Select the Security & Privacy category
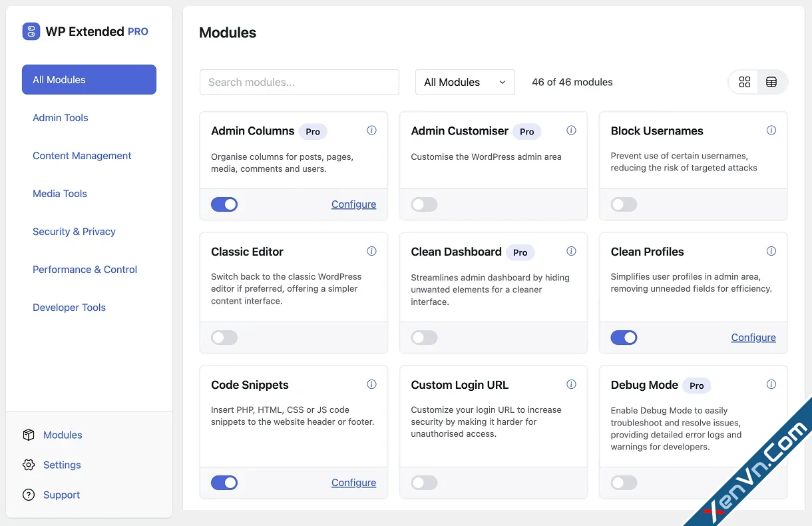Image resolution: width=812 pixels, height=526 pixels. click(74, 231)
